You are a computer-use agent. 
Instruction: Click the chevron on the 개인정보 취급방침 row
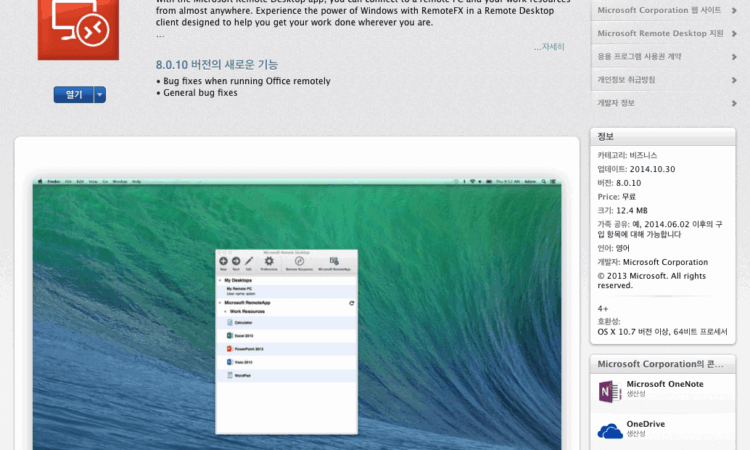[x=736, y=79]
